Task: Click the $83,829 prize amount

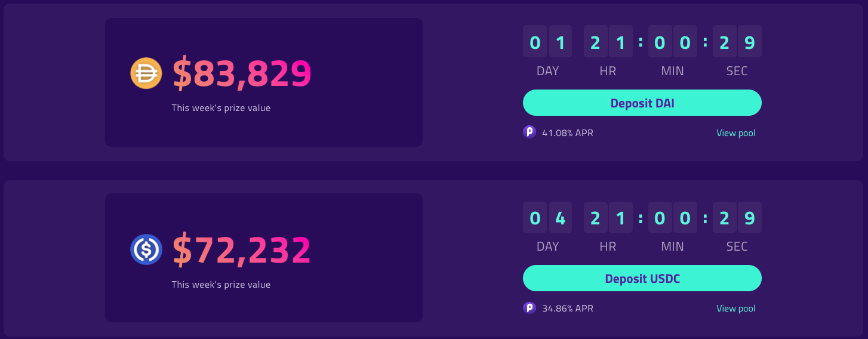Action: 242,74
